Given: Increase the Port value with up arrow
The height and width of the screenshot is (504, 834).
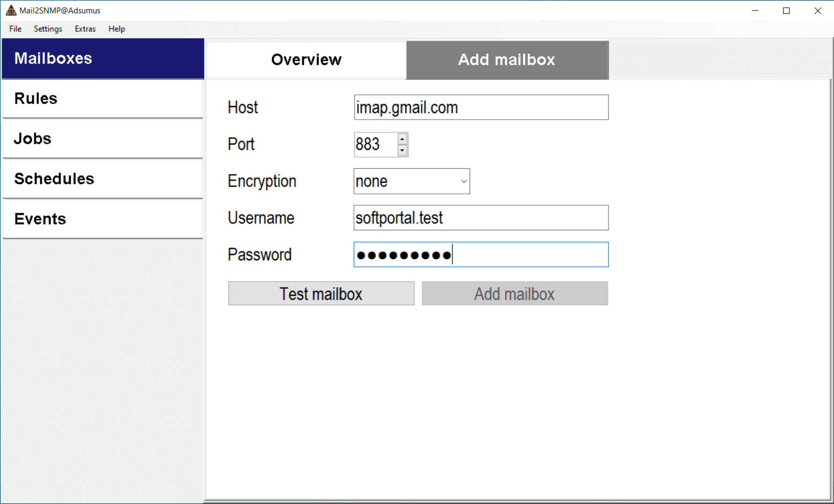Looking at the screenshot, I should tap(403, 139).
